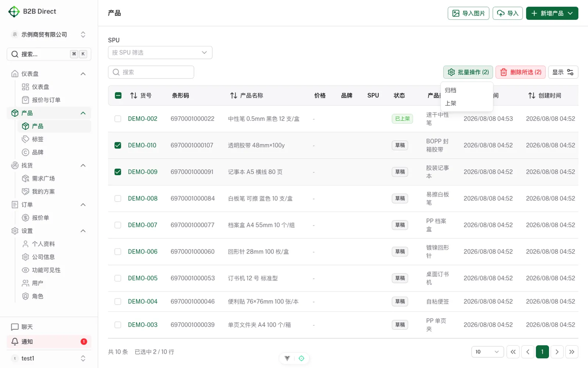Collapse the 仪表盘 sidebar group
The width and height of the screenshot is (588, 368).
coord(83,74)
